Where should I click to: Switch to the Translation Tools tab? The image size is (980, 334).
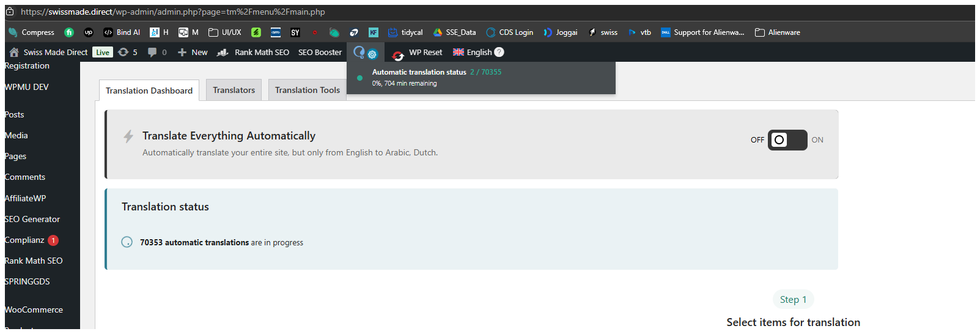click(308, 90)
